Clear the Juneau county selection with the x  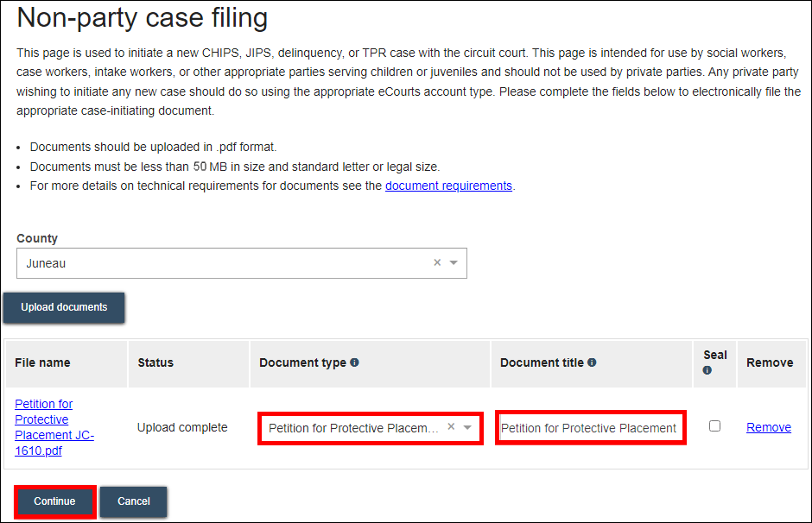[x=437, y=262]
